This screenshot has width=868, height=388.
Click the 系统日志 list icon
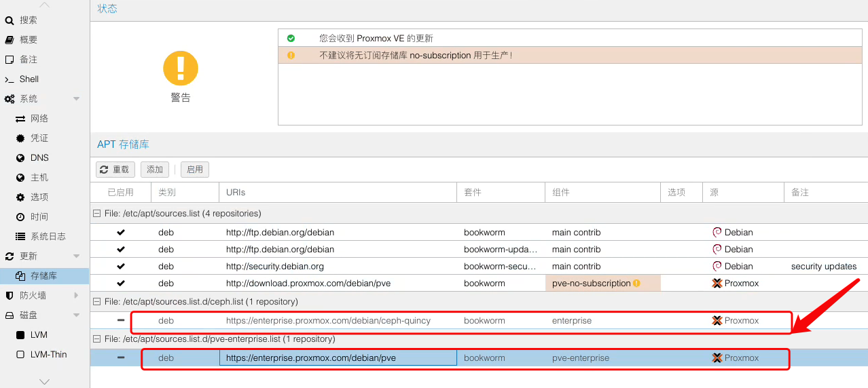[x=20, y=237]
